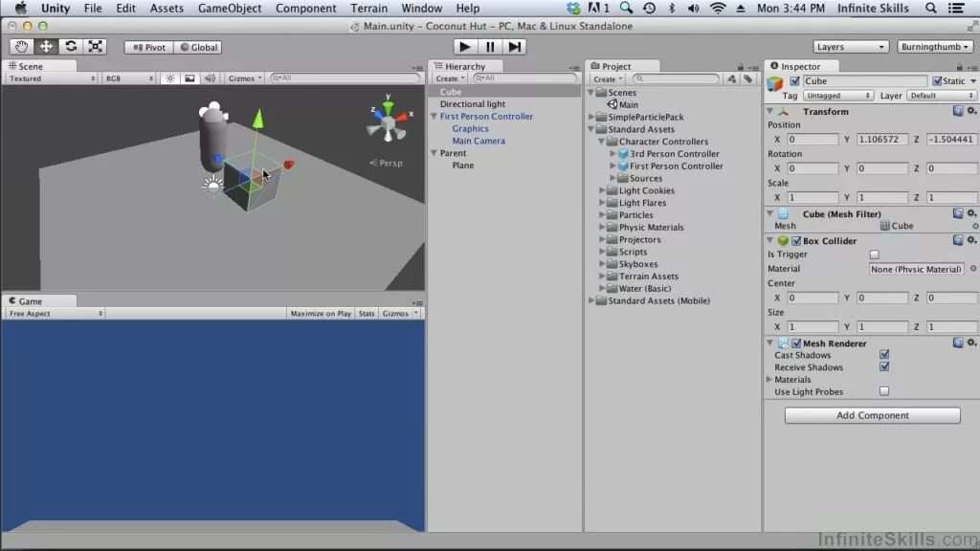The height and width of the screenshot is (551, 980).
Task: Click the Position Y input field
Action: (x=881, y=140)
